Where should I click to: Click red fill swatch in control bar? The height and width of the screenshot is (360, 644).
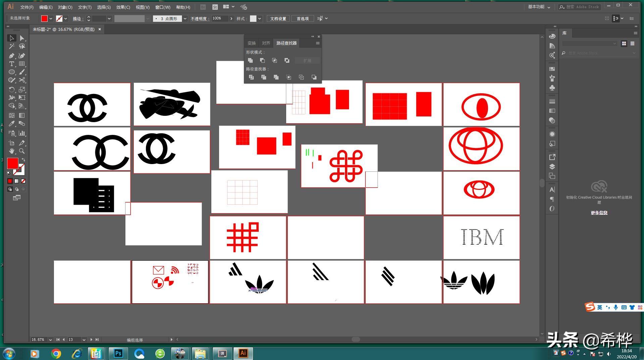[x=44, y=19]
